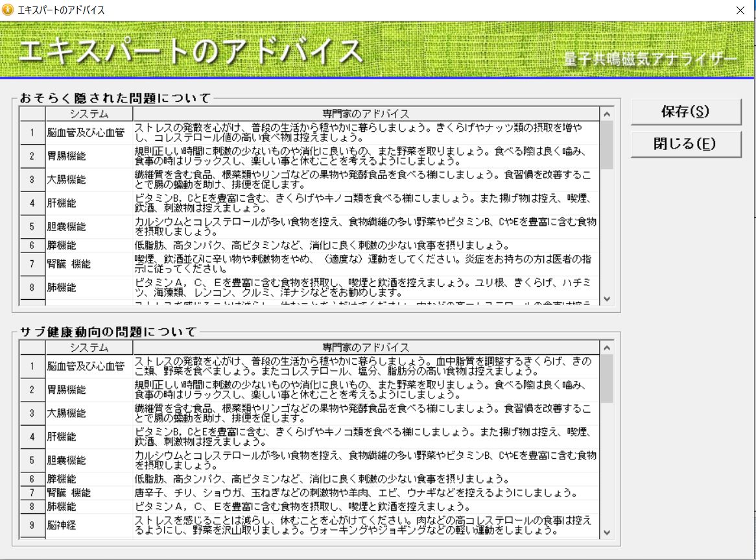Click 専門家のアドバイス header in hidden problems table
This screenshot has width=756, height=560.
(x=366, y=114)
